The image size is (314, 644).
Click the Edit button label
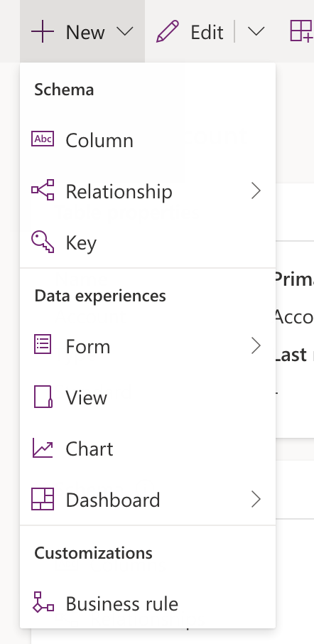(x=207, y=32)
